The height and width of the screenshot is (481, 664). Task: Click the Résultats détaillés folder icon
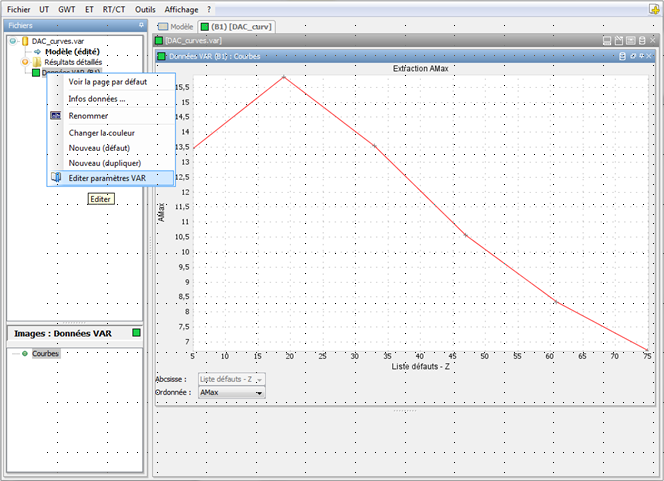coord(37,62)
